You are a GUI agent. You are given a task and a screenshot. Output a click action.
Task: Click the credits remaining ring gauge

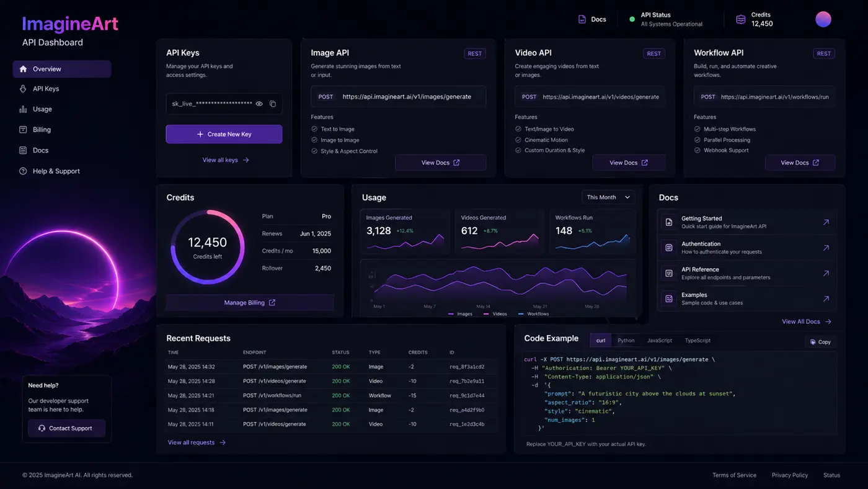click(x=208, y=246)
